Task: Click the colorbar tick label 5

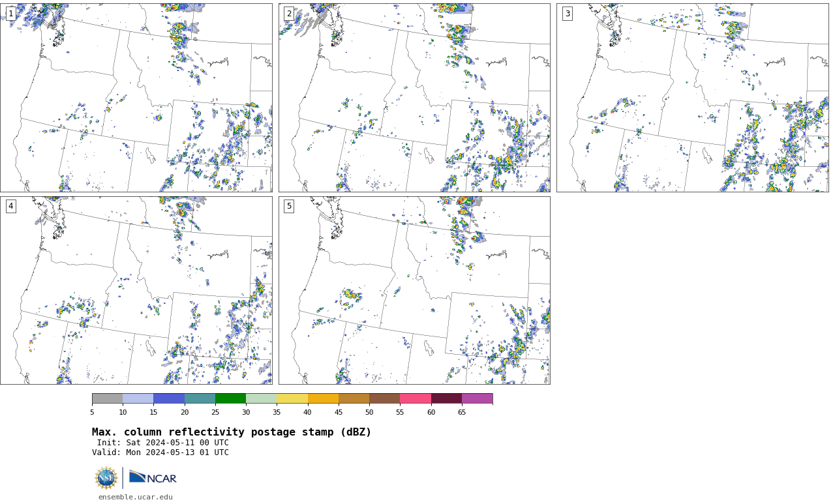Action: point(92,412)
